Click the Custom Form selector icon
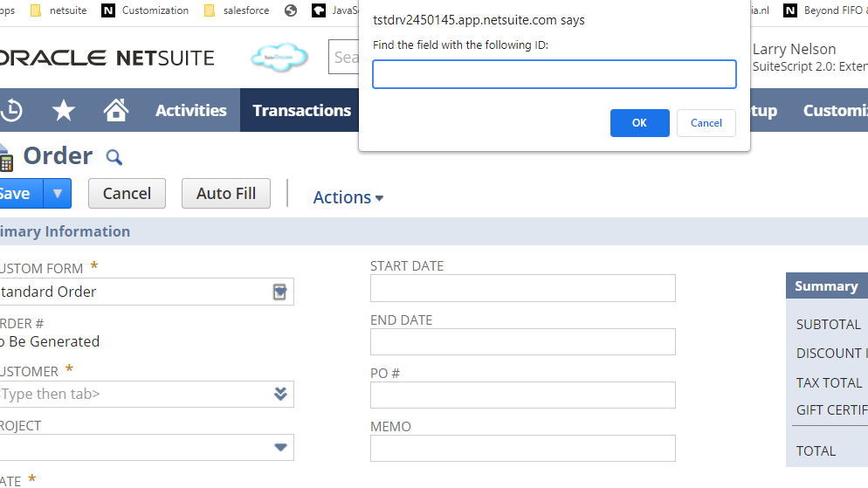868x488 pixels. point(279,292)
